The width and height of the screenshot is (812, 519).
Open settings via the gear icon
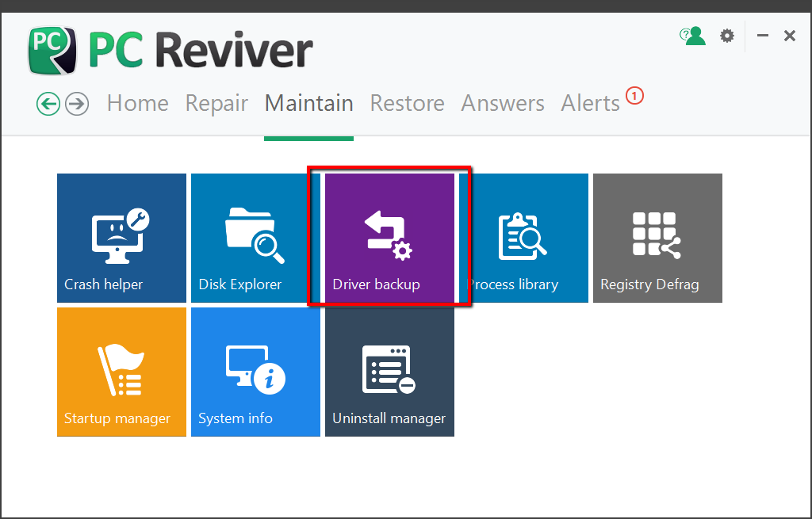(727, 36)
